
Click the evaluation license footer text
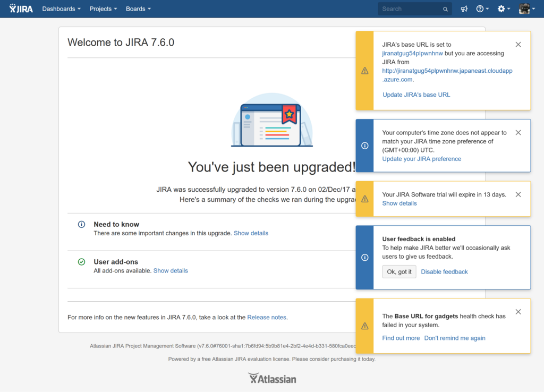271,359
